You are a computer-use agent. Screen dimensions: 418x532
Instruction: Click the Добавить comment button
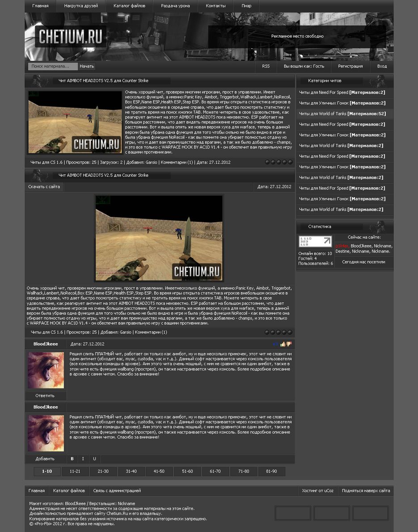click(x=45, y=459)
